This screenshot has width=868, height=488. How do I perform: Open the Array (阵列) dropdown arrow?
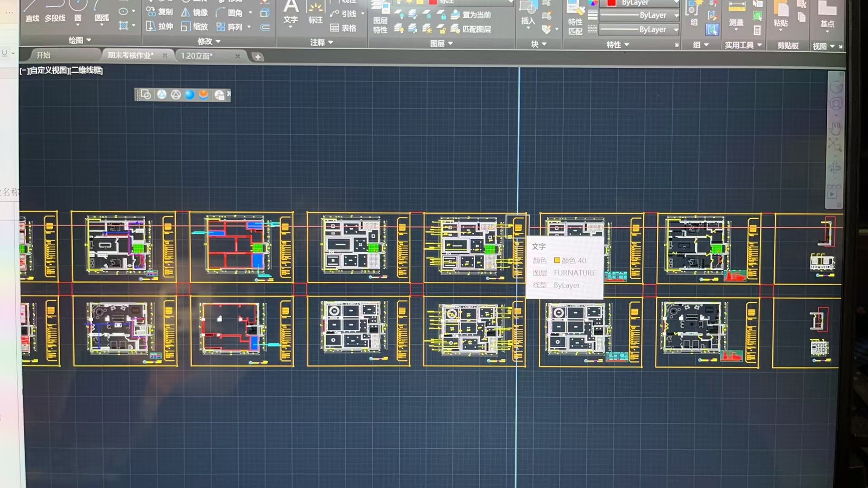(249, 27)
